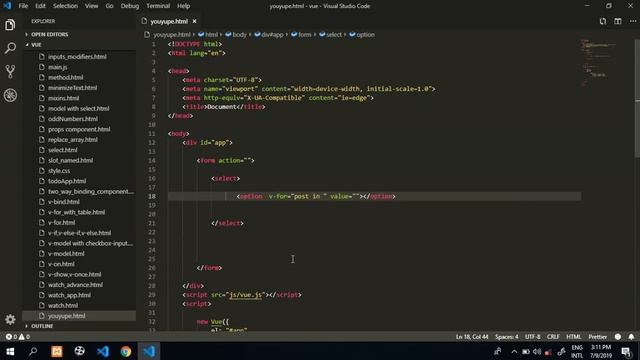Open the Go menu
The width and height of the screenshot is (640, 360).
pos(109,6)
